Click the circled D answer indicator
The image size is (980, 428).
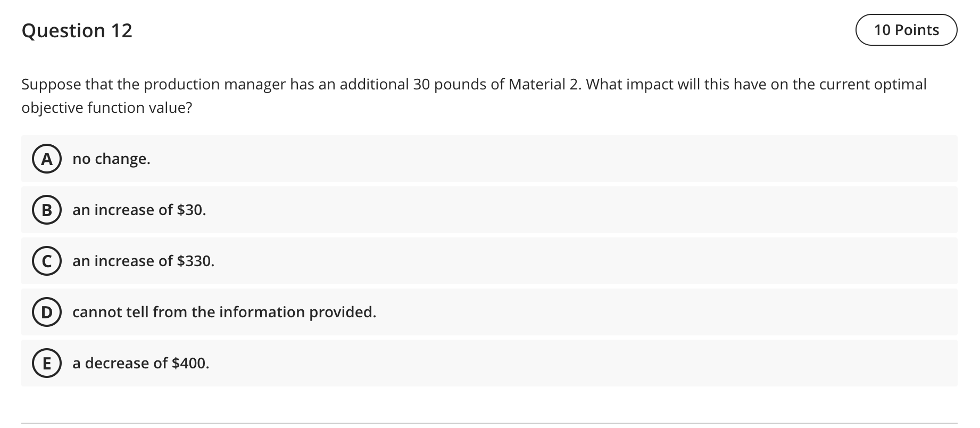click(46, 312)
